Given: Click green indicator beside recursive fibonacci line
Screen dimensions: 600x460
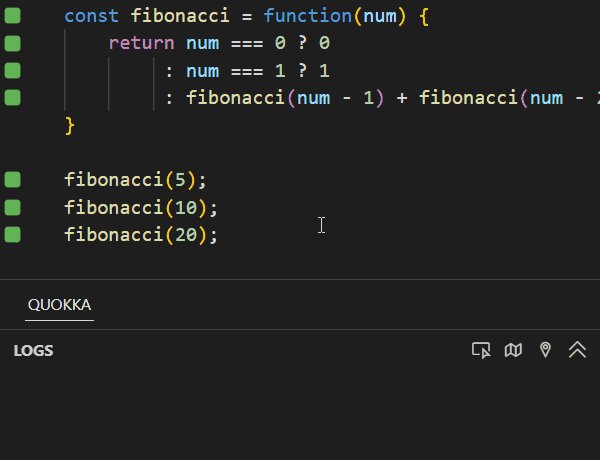Looking at the screenshot, I should pyautogui.click(x=12, y=98).
